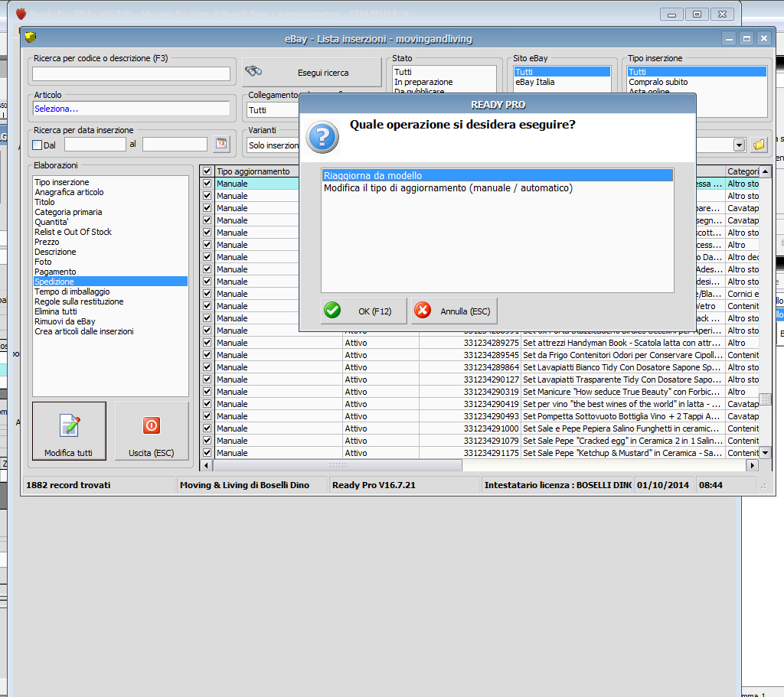Uncheck the row for listing 331234290419
The width and height of the screenshot is (784, 697).
click(207, 404)
